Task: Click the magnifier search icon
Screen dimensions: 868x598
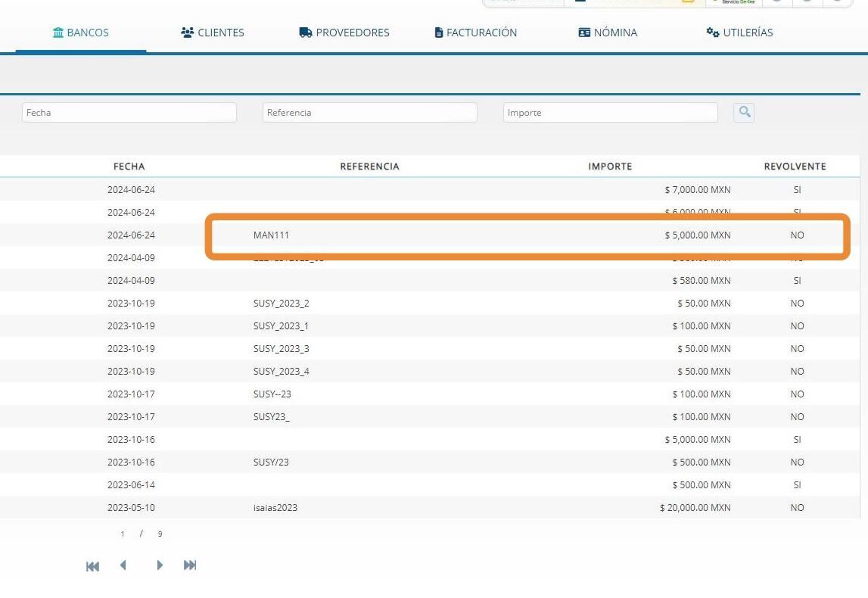Action: click(x=744, y=112)
